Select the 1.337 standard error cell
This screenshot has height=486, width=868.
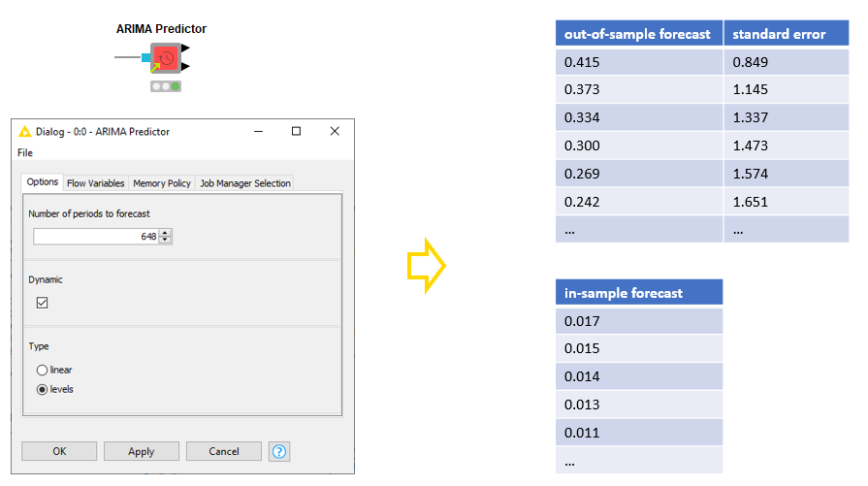pos(787,117)
